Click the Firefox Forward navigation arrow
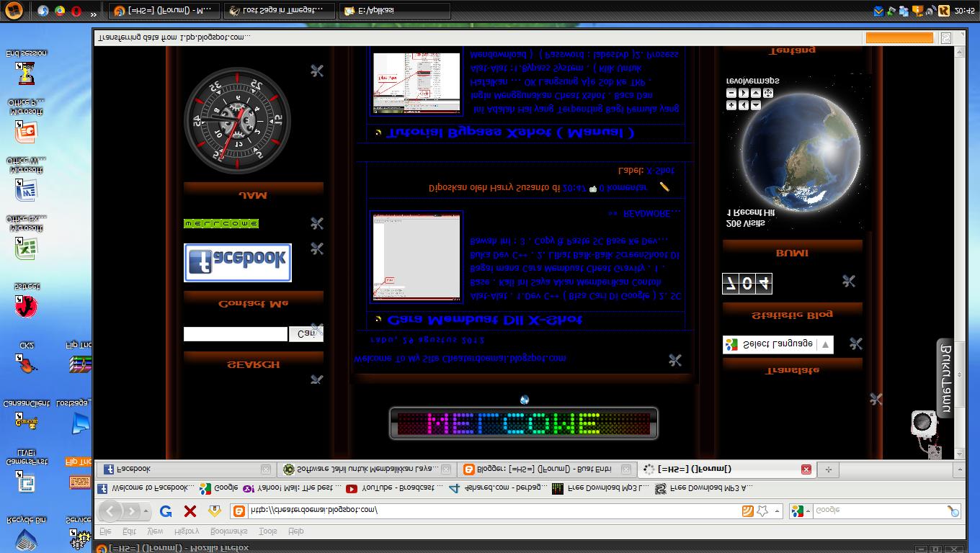 pos(131,511)
